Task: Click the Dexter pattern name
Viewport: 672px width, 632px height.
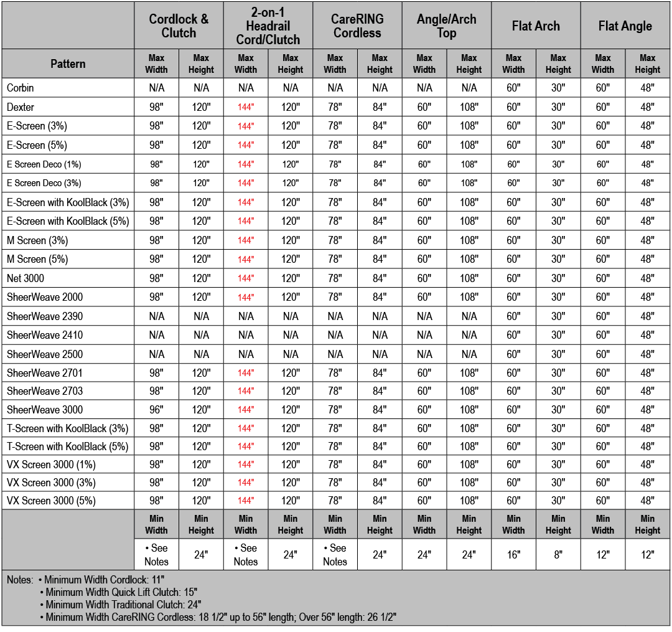Action: click(21, 107)
